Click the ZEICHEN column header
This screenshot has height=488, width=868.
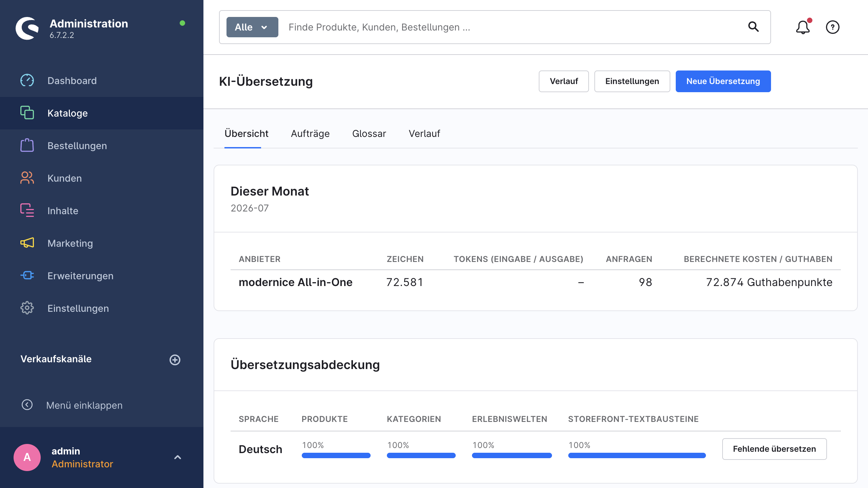pyautogui.click(x=405, y=259)
